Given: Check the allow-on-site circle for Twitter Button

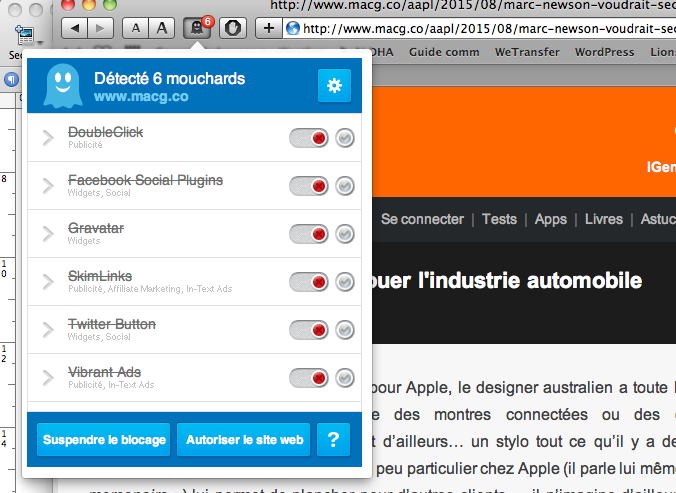Looking at the screenshot, I should 344,330.
